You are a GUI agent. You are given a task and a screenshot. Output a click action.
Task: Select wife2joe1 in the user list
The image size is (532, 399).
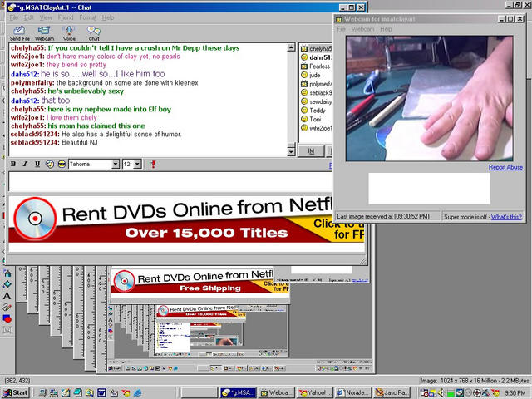316,128
